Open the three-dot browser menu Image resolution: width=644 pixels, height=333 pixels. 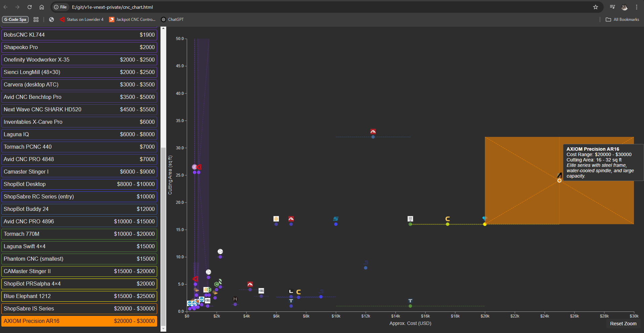pyautogui.click(x=637, y=7)
